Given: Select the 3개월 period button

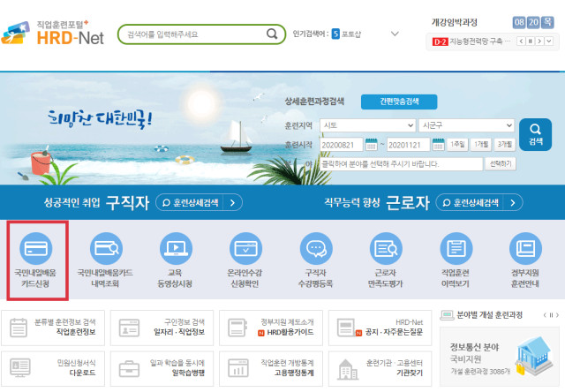Looking at the screenshot, I should [x=504, y=145].
